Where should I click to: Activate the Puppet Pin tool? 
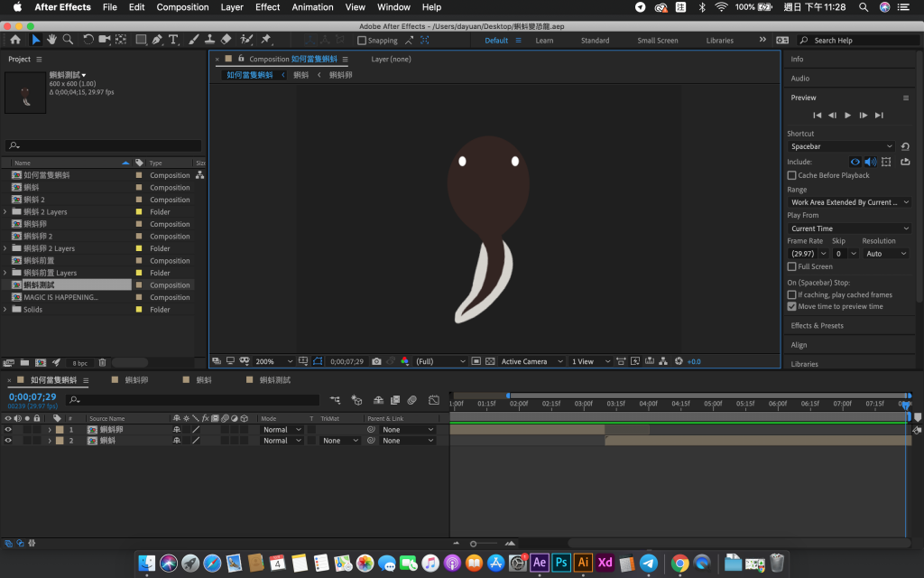[x=265, y=40]
